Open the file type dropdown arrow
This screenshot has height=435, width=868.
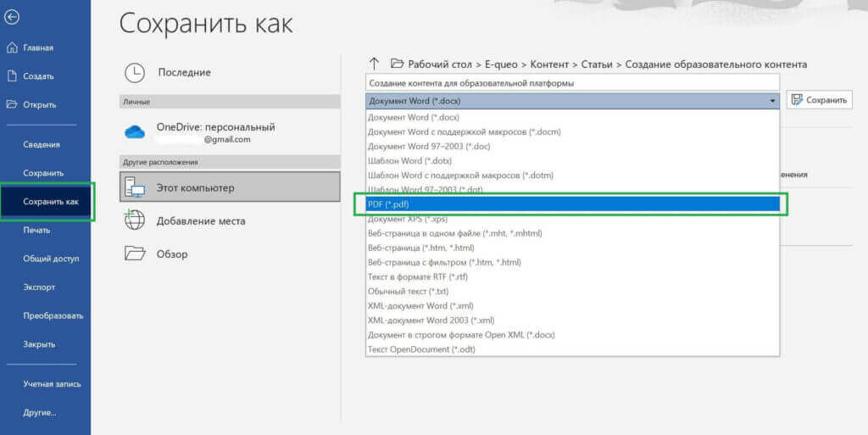pos(772,100)
